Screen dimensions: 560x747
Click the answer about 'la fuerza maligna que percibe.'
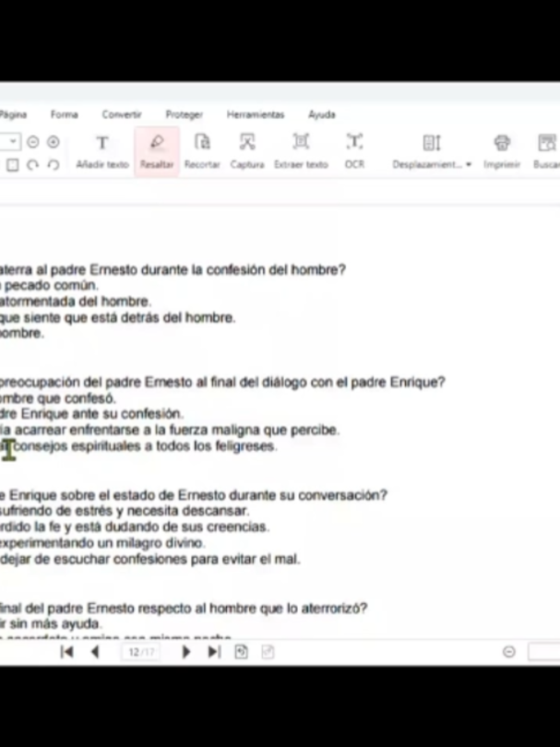point(170,430)
